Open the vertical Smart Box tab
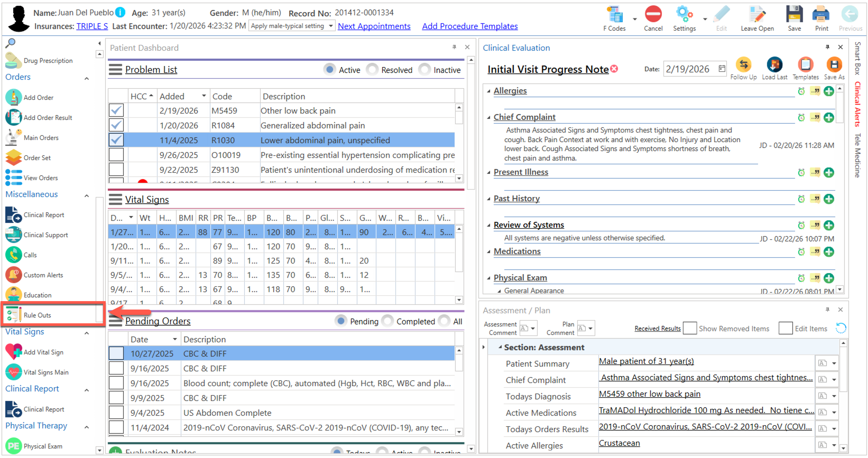Image resolution: width=868 pixels, height=458 pixels. [x=857, y=58]
